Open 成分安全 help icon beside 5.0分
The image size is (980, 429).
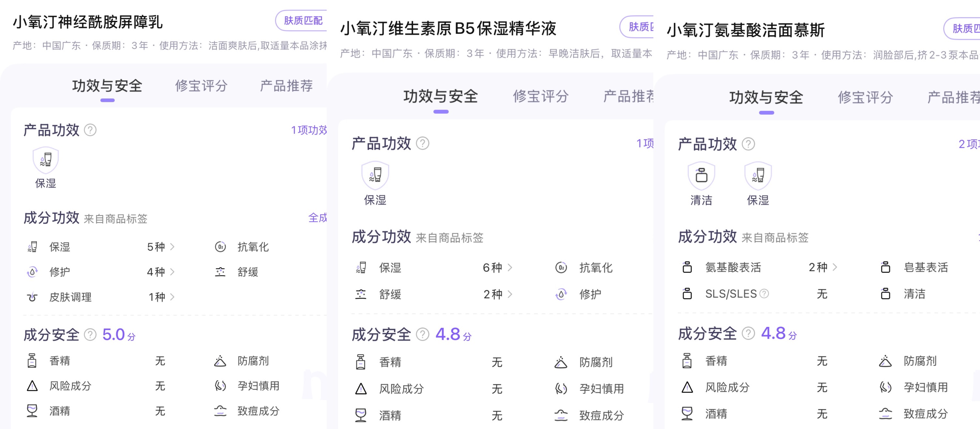tap(90, 335)
